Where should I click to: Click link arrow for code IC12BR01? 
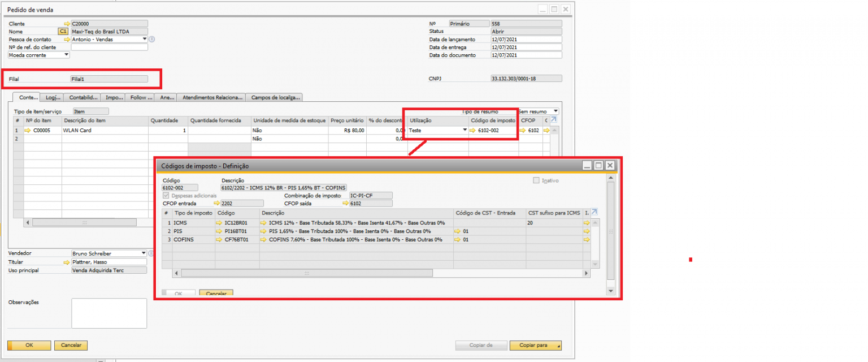[219, 223]
